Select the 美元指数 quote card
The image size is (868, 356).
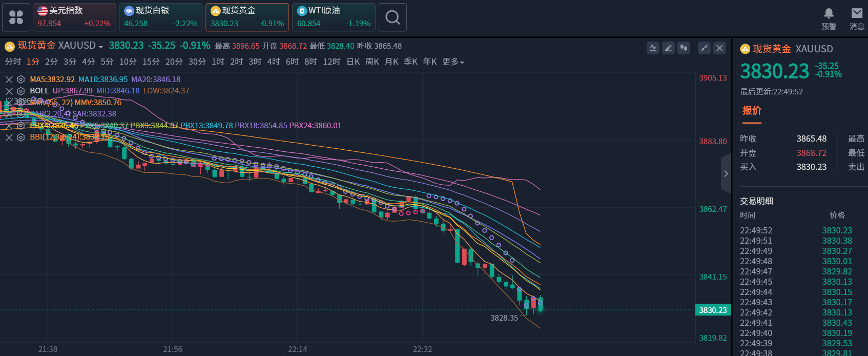click(x=74, y=17)
